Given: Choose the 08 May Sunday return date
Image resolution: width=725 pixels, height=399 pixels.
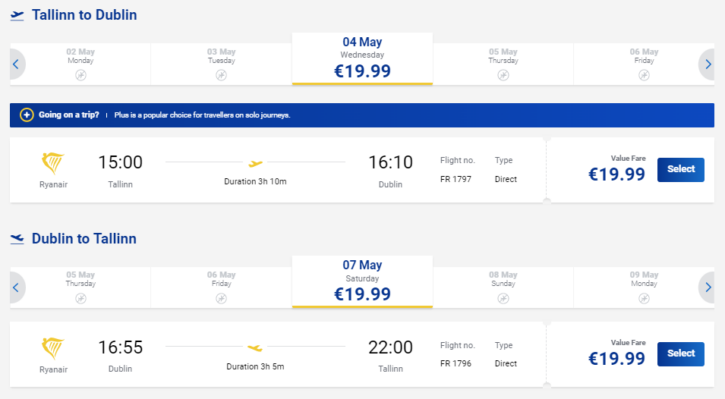Looking at the screenshot, I should pos(503,288).
